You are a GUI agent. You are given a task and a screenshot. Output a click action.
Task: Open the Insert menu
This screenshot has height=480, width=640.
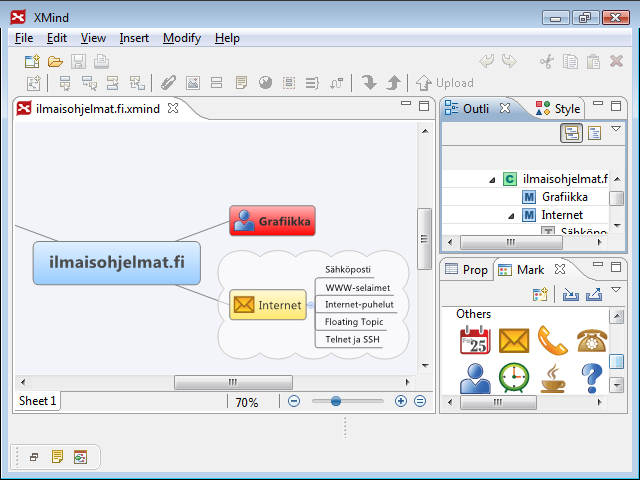click(134, 38)
